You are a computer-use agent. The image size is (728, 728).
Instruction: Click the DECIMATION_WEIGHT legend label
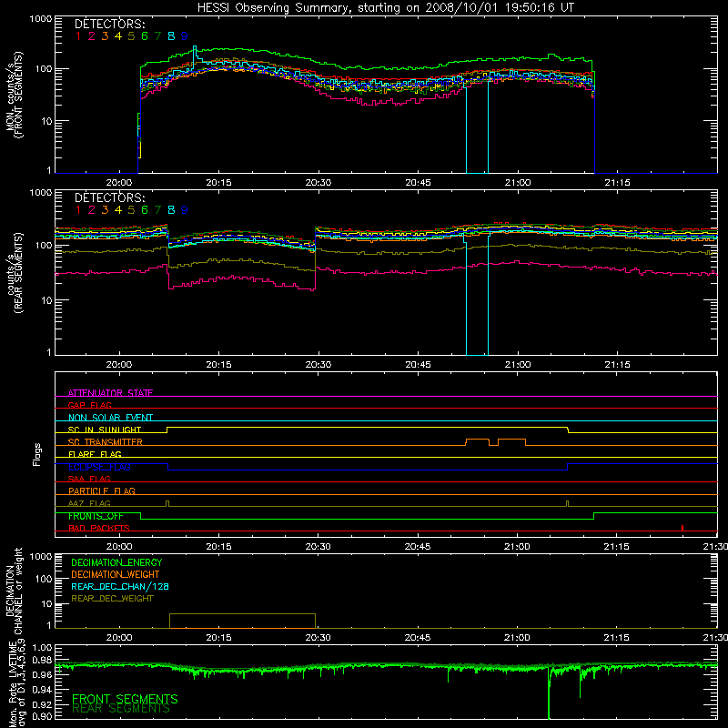[x=116, y=574]
